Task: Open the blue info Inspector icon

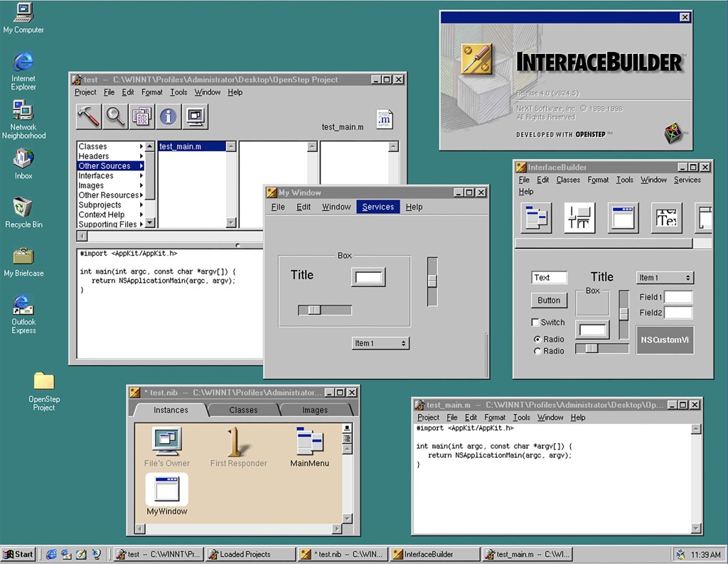Action: [x=168, y=116]
